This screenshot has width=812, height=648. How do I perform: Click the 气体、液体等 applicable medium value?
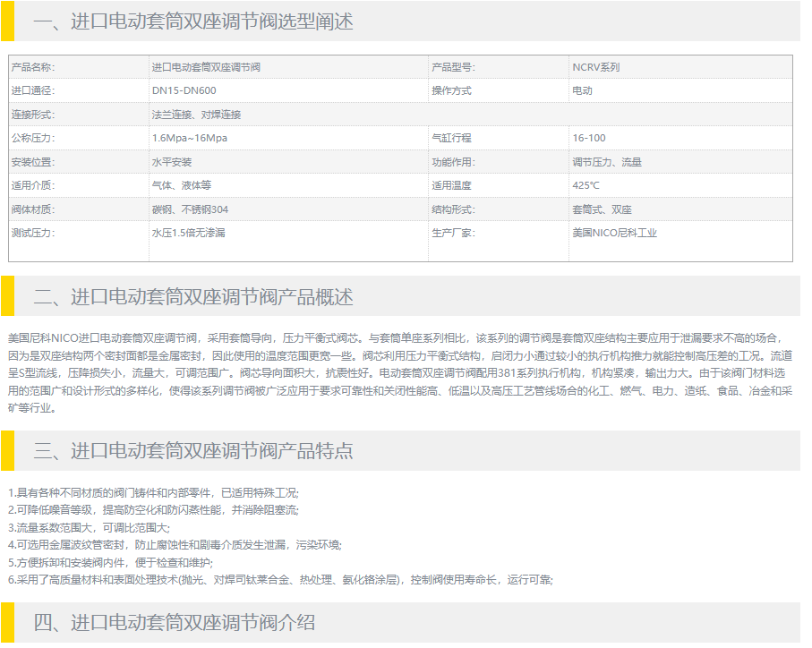click(x=181, y=185)
